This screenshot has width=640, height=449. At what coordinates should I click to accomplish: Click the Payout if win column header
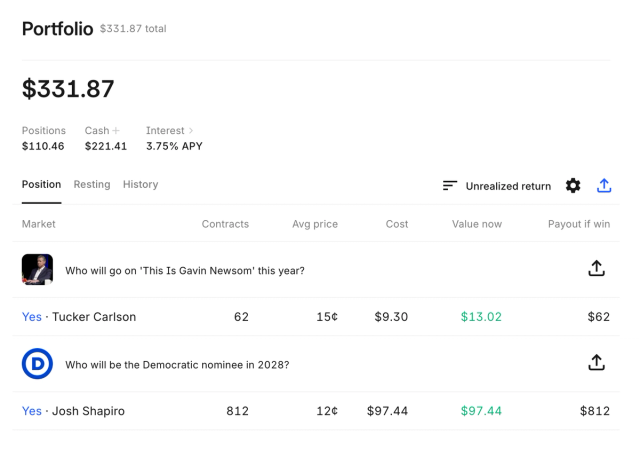[579, 224]
